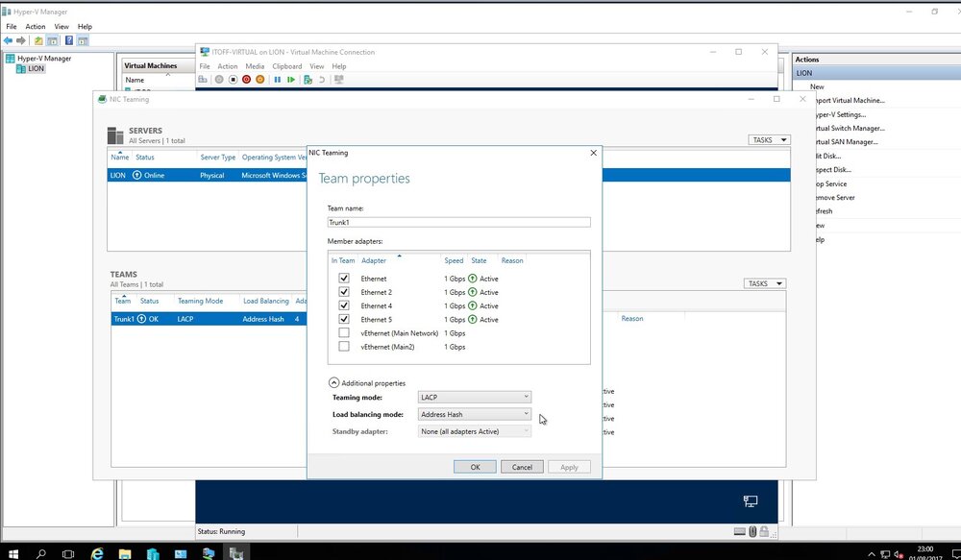Open Task View from the taskbar

tap(68, 553)
